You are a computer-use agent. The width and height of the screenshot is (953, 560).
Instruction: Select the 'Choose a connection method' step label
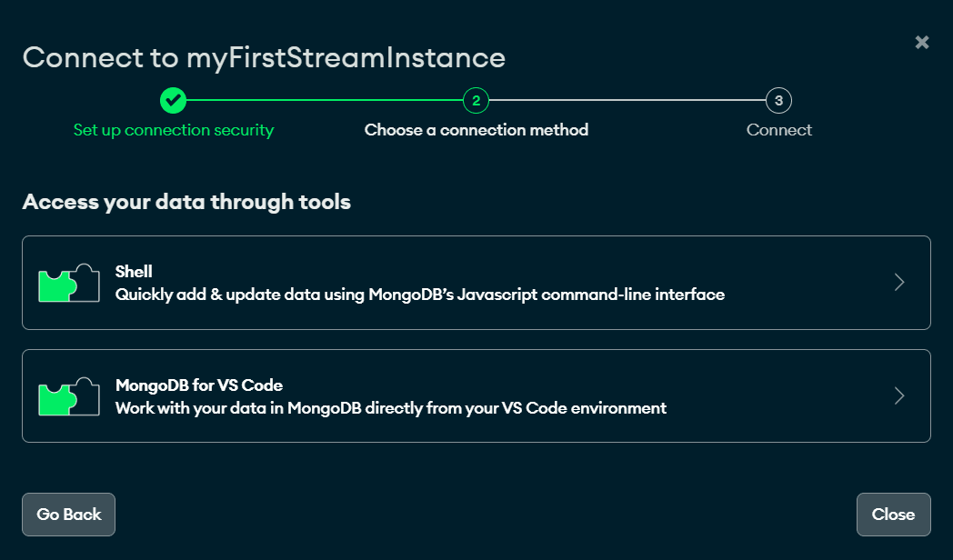[476, 130]
